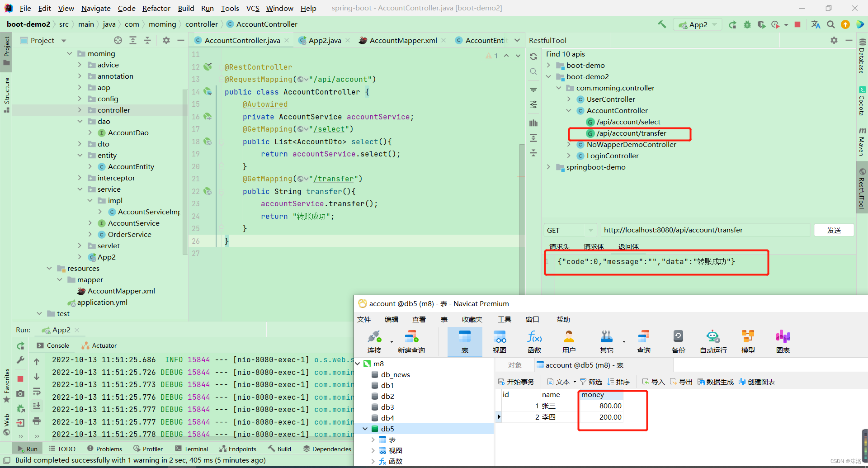
Task: Click the locate target icon in Project panel
Action: (118, 40)
